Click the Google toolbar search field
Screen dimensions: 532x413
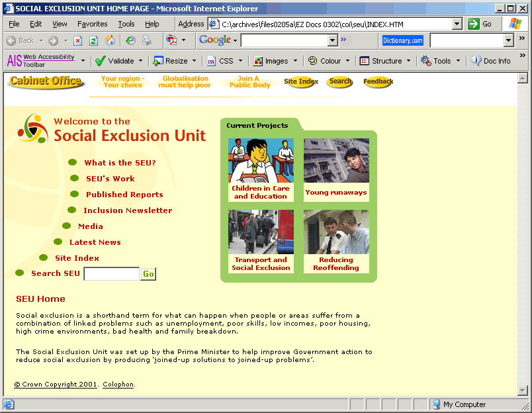click(285, 41)
